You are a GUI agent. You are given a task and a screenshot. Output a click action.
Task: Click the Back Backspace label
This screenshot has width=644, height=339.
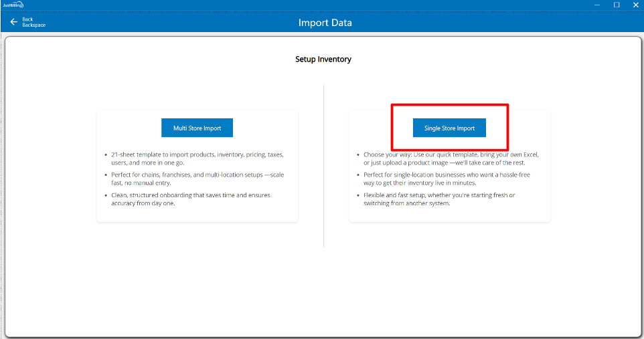33,22
